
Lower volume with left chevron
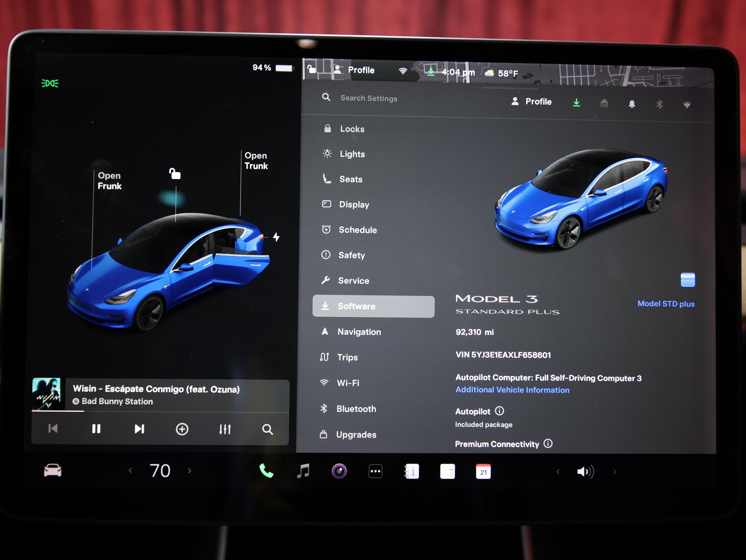click(x=558, y=472)
